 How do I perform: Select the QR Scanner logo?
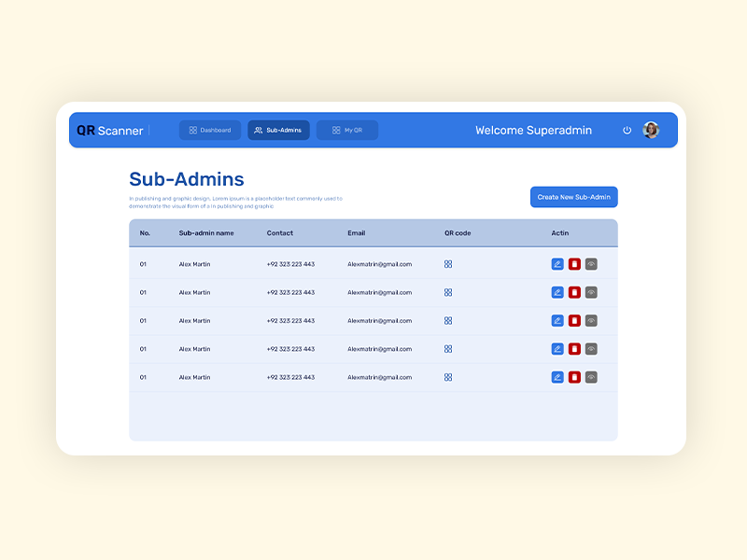coord(109,130)
